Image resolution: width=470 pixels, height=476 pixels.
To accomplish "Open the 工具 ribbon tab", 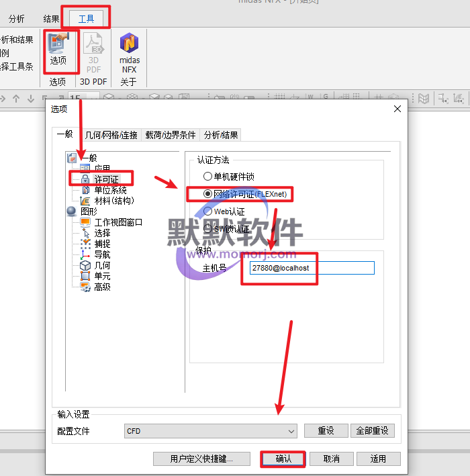I will (86, 18).
